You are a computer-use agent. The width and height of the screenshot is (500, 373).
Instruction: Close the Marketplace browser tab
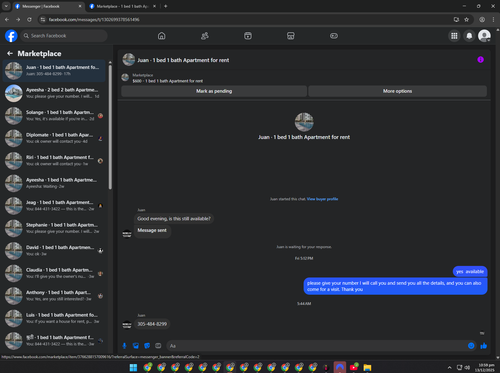(154, 6)
